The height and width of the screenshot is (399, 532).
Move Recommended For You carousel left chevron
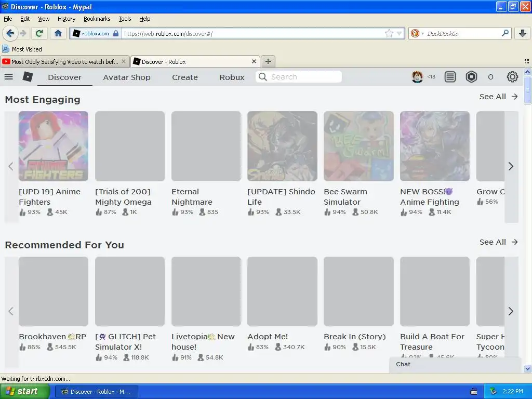11,311
